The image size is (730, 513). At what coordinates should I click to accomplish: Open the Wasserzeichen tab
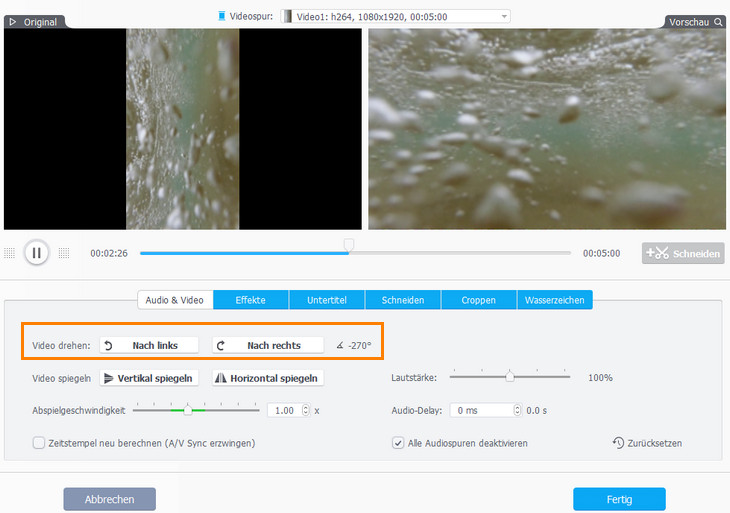(554, 300)
